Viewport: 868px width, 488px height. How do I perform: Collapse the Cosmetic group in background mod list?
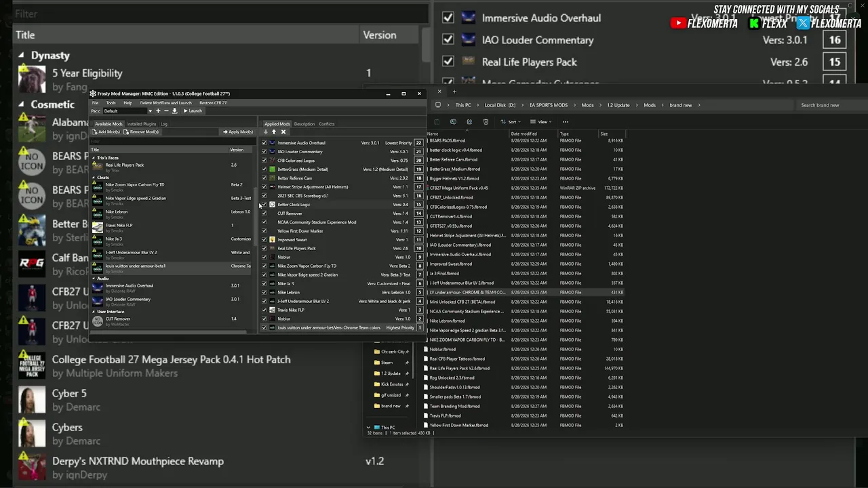coord(21,104)
